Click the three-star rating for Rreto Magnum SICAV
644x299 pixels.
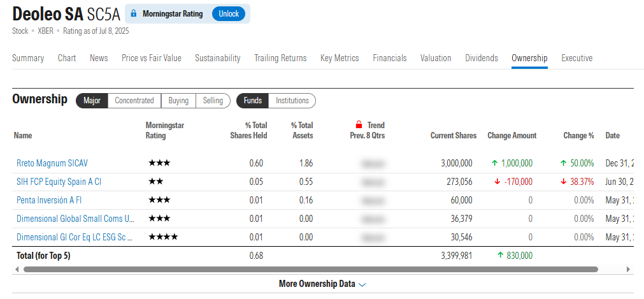(159, 163)
